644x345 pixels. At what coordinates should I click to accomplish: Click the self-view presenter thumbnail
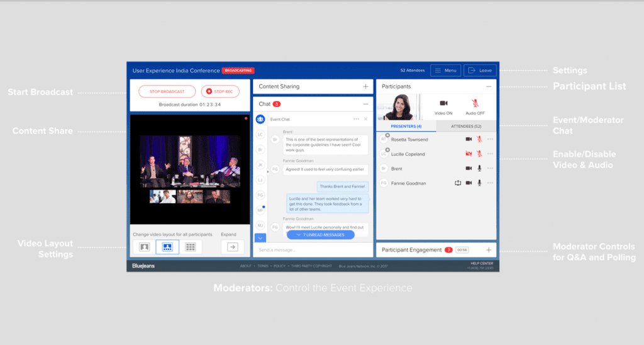pos(399,107)
